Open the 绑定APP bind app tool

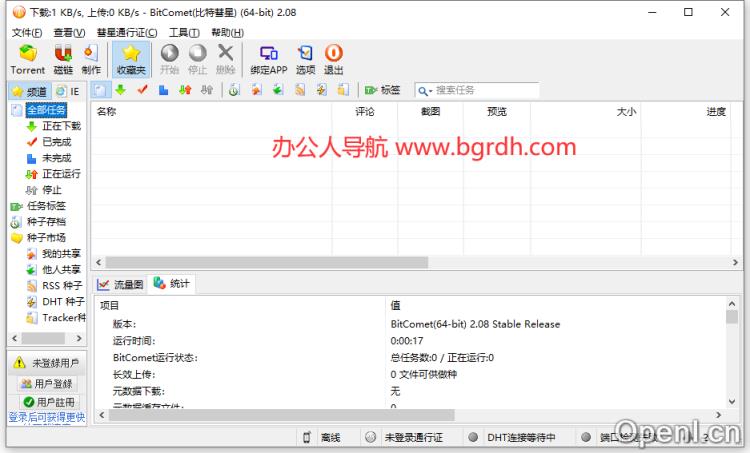click(269, 59)
